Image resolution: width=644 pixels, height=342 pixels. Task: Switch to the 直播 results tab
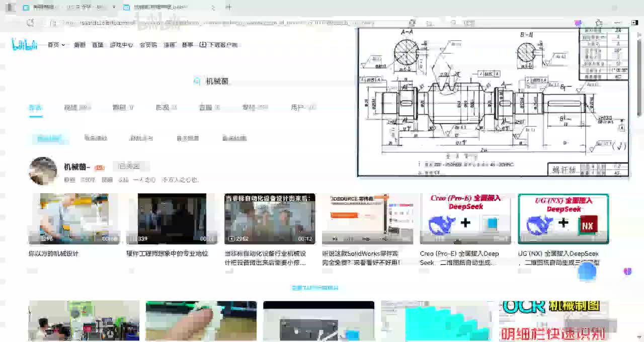click(209, 107)
